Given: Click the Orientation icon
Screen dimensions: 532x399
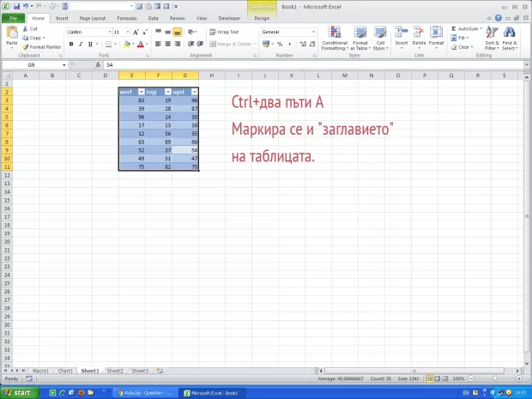Looking at the screenshot, I should pyautogui.click(x=191, y=32).
